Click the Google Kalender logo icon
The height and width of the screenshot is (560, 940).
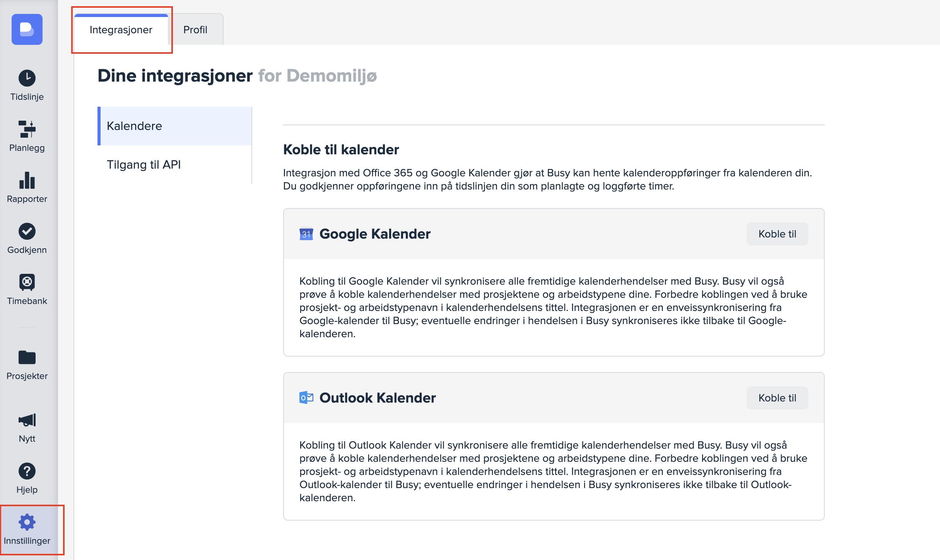(x=306, y=234)
